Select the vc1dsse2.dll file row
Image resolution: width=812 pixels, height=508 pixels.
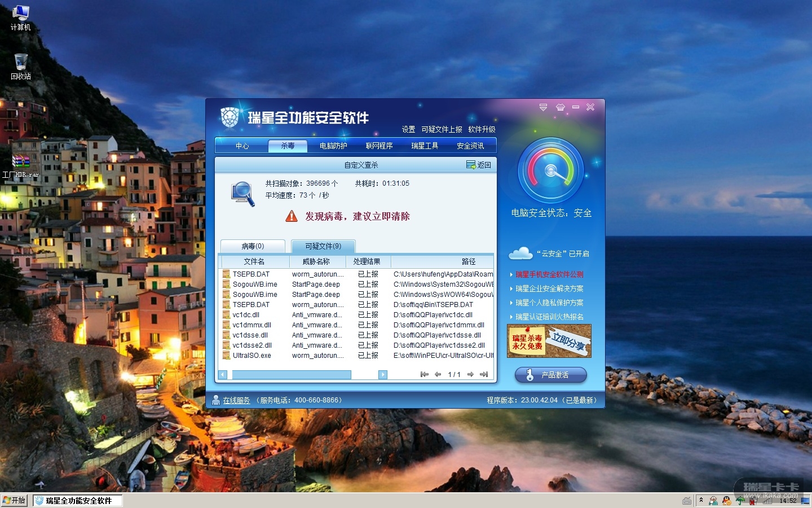click(356, 345)
